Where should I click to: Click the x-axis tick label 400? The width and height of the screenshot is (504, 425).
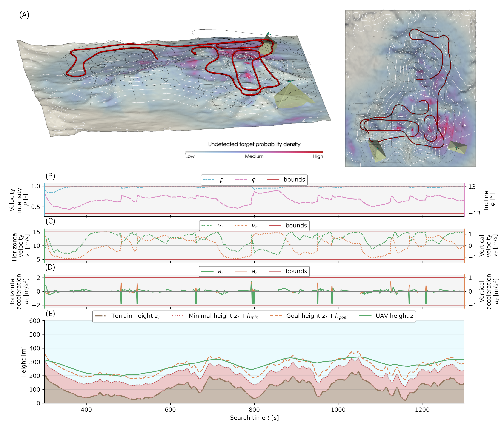tap(86, 410)
